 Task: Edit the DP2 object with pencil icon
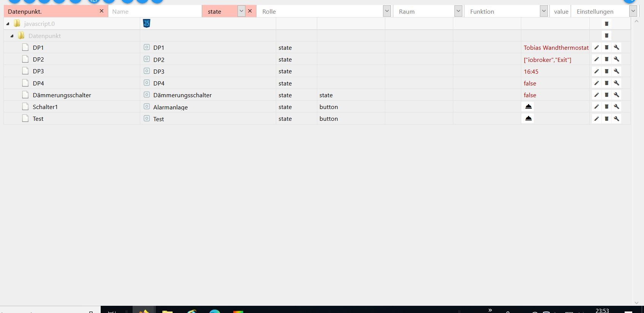(597, 59)
